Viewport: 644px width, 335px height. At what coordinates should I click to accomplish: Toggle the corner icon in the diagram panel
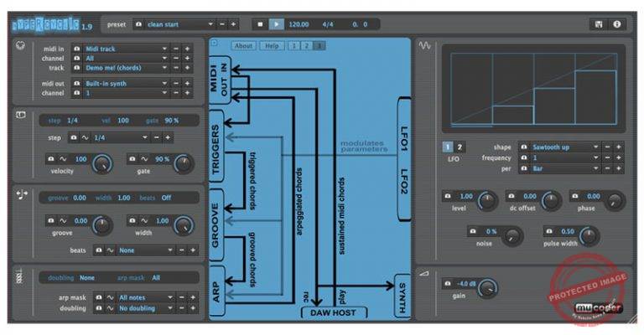(214, 43)
